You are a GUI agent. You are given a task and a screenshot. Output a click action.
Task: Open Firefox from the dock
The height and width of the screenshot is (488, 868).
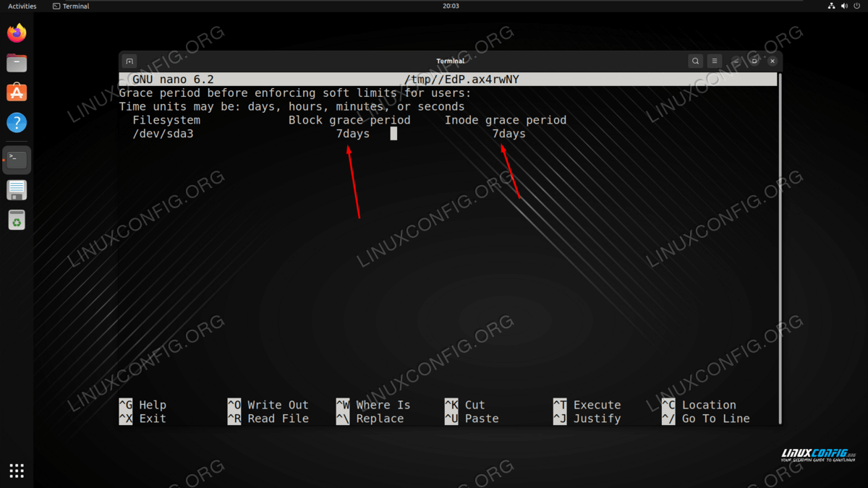17,33
